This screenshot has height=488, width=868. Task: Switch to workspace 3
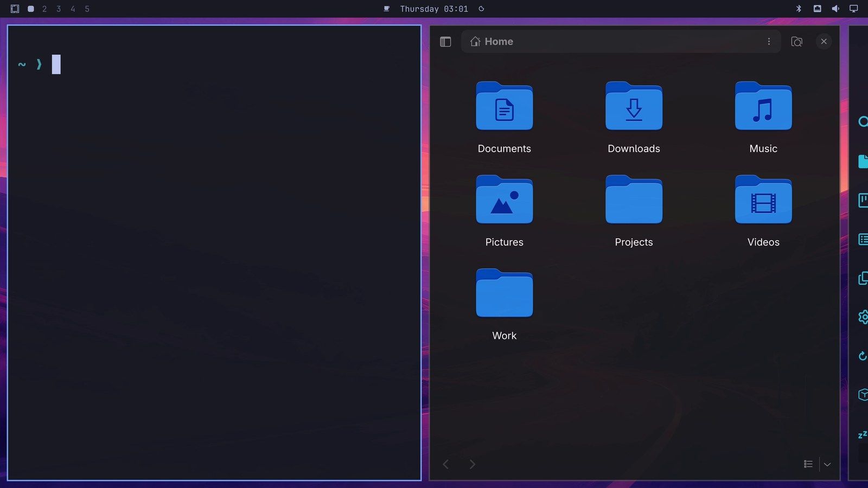(59, 9)
